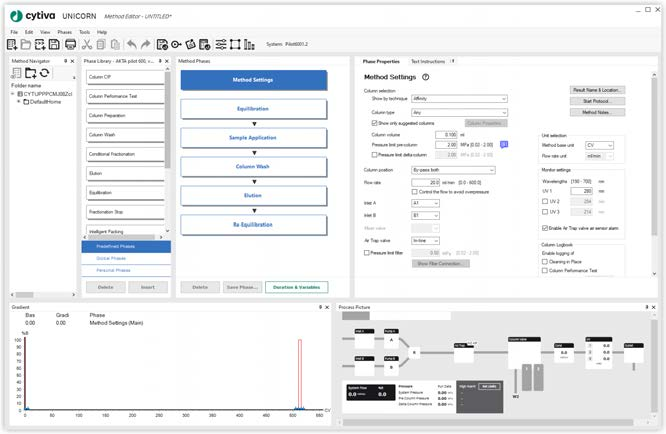The width and height of the screenshot is (666, 434).
Task: Click the New Method toolbar icon
Action: [12, 44]
